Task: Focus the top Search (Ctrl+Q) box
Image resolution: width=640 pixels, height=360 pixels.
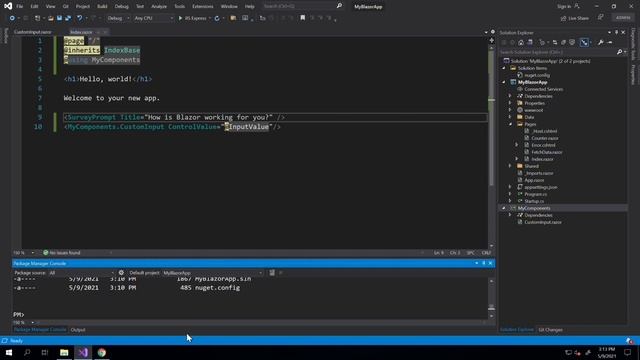Action: pos(302,6)
